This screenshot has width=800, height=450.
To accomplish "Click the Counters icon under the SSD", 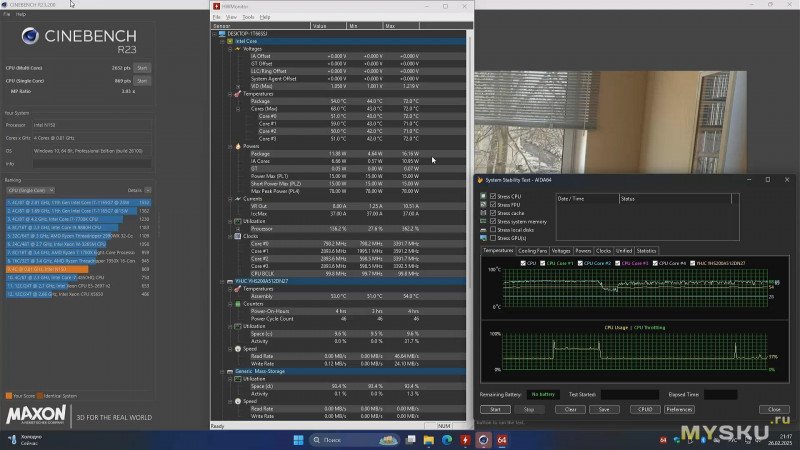I will (238, 304).
